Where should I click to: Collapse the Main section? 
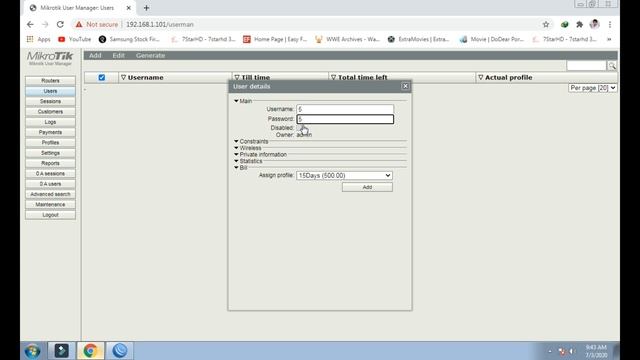point(236,101)
